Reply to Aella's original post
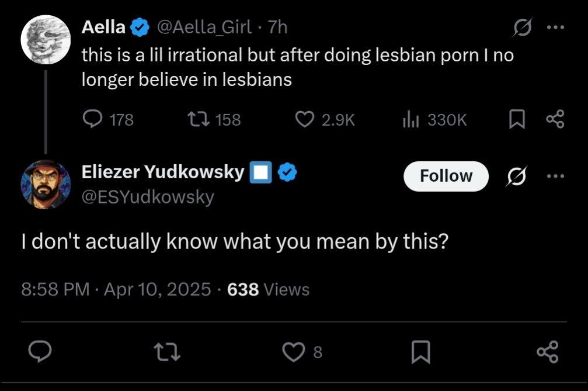Screen dimensions: 588x391 (93, 120)
